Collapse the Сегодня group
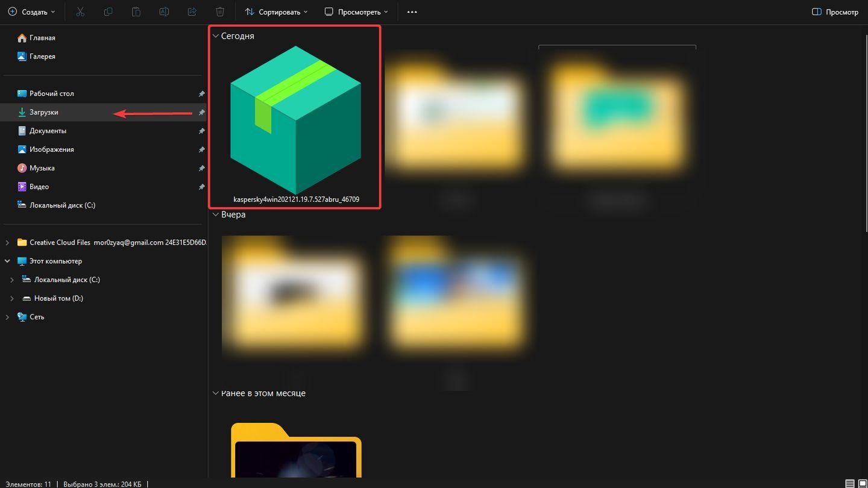Viewport: 868px width, 488px height. [215, 36]
